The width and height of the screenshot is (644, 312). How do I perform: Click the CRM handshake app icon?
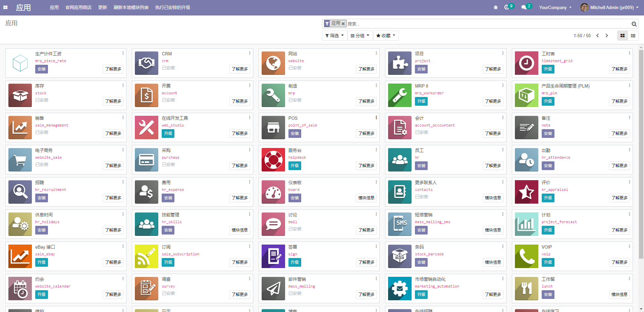pyautogui.click(x=147, y=63)
